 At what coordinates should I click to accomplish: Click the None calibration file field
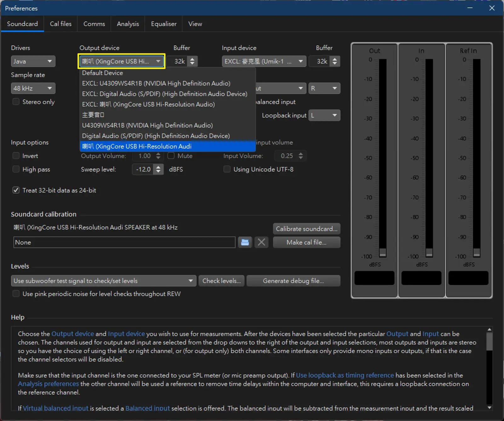124,242
